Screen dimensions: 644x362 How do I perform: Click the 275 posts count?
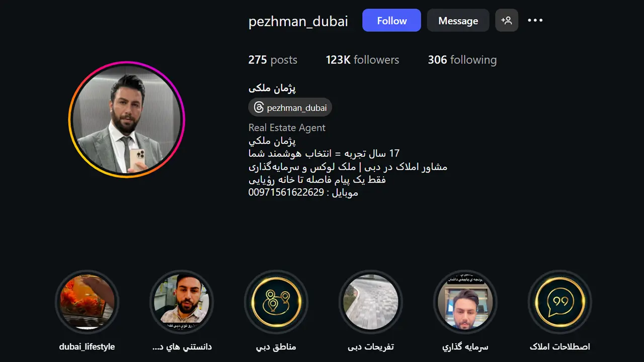click(x=273, y=60)
